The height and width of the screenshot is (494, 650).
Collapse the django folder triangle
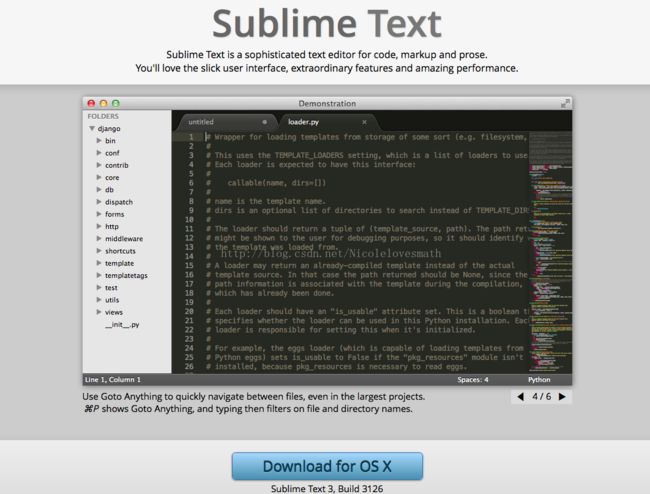pos(92,128)
